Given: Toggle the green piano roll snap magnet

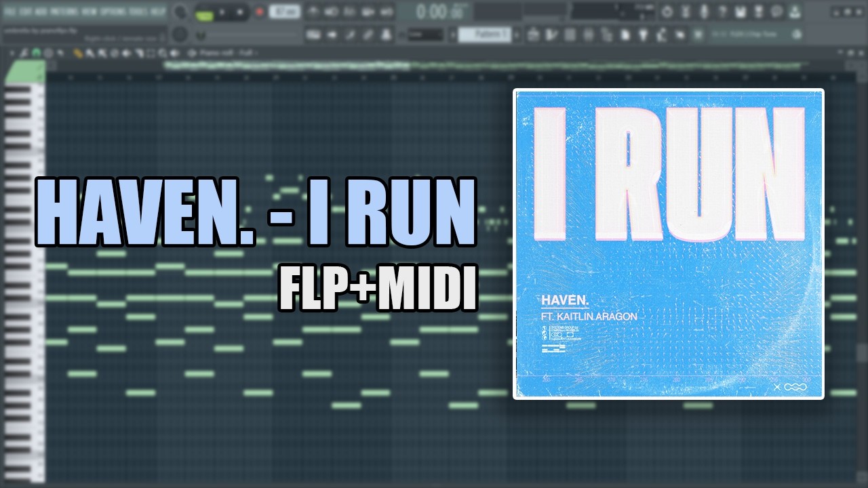Looking at the screenshot, I should (36, 53).
